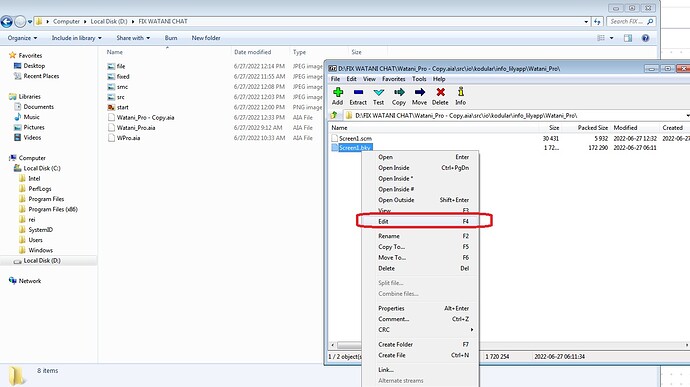Open the Tools menu in 7-Zip

click(419, 79)
